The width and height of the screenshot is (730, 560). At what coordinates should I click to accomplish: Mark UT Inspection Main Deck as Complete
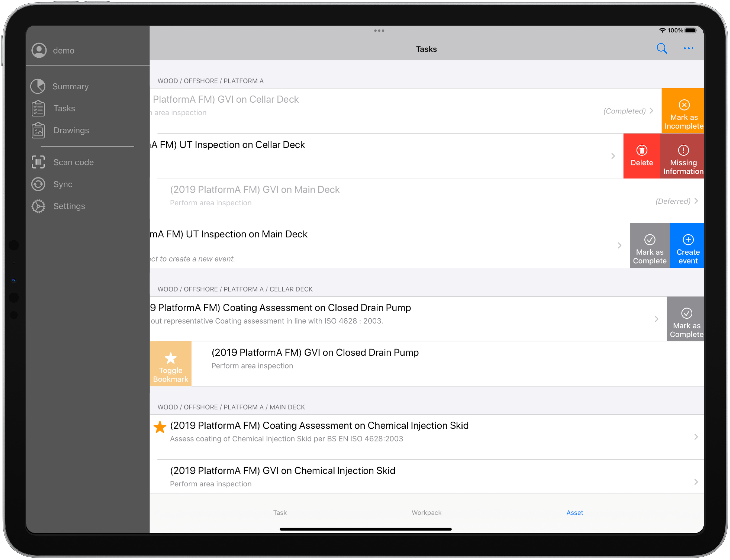point(649,246)
